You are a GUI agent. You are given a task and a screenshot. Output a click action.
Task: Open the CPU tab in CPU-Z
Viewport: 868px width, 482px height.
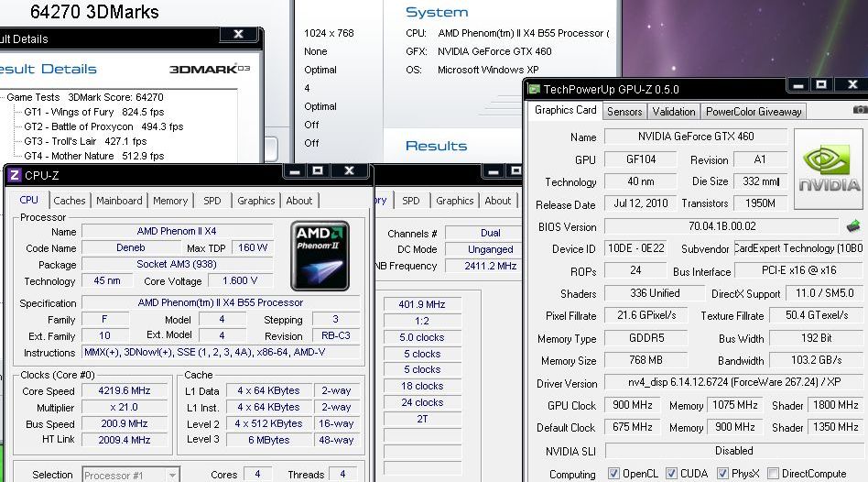pos(28,200)
